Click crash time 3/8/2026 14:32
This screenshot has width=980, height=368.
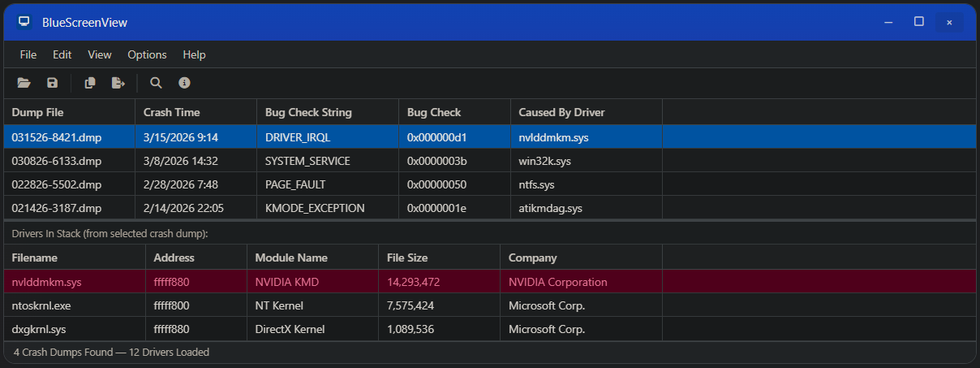click(x=181, y=161)
